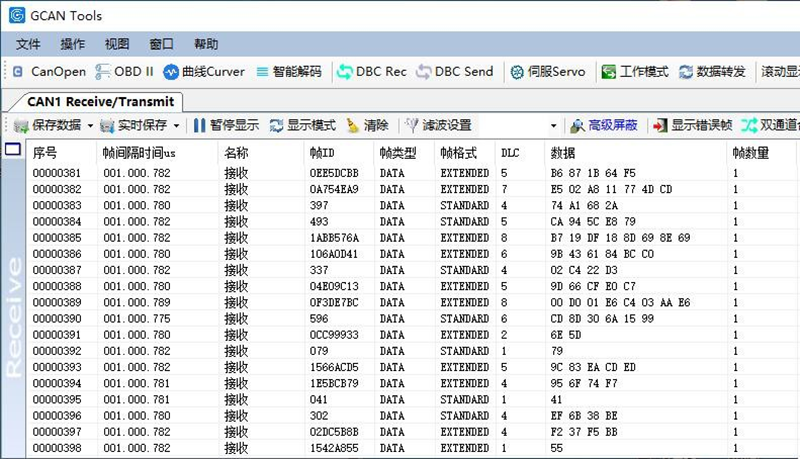
Task: Open 伺服Servo tool
Action: (x=547, y=72)
